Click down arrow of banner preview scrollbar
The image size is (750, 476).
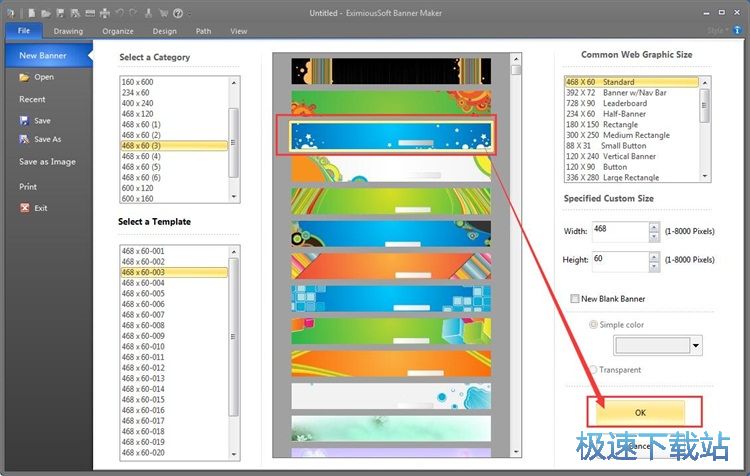(x=516, y=452)
